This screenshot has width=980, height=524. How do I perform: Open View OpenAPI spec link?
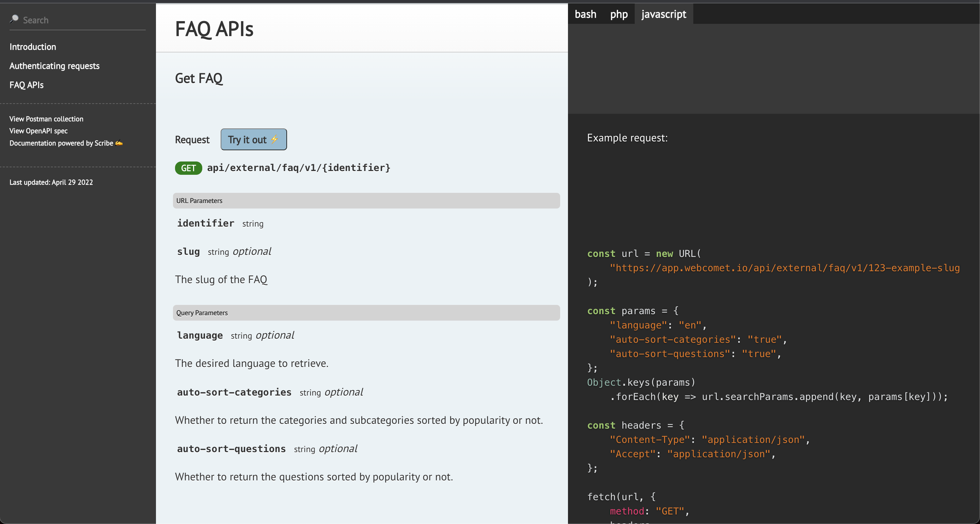pos(38,130)
